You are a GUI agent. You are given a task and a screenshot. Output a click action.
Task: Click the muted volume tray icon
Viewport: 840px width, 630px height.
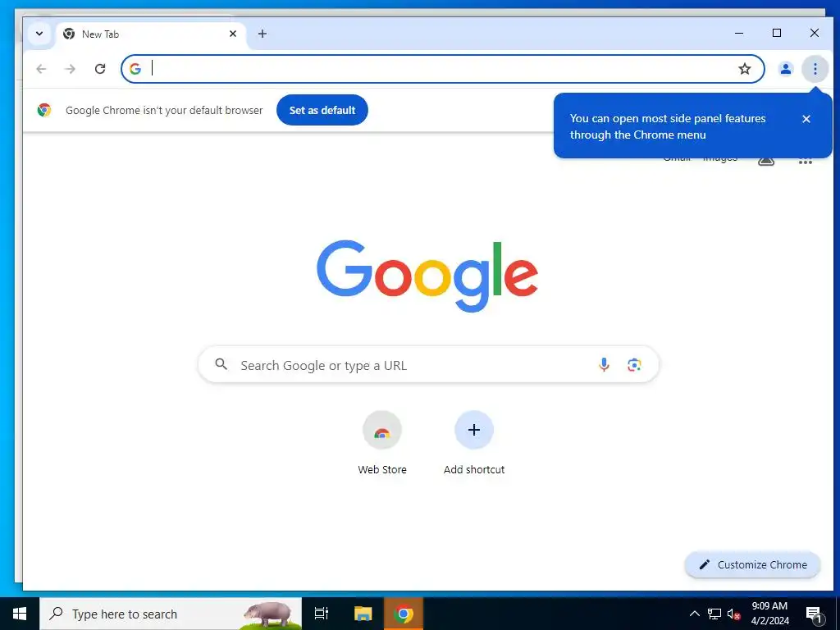(733, 614)
